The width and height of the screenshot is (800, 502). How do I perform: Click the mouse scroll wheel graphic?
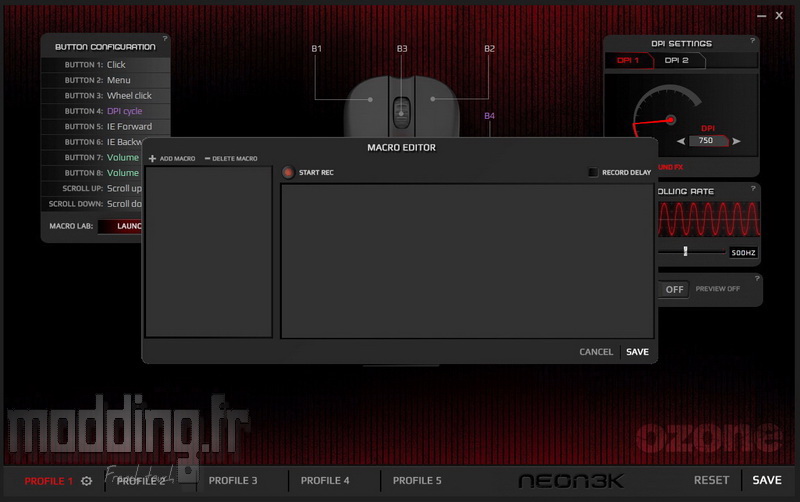tap(402, 113)
